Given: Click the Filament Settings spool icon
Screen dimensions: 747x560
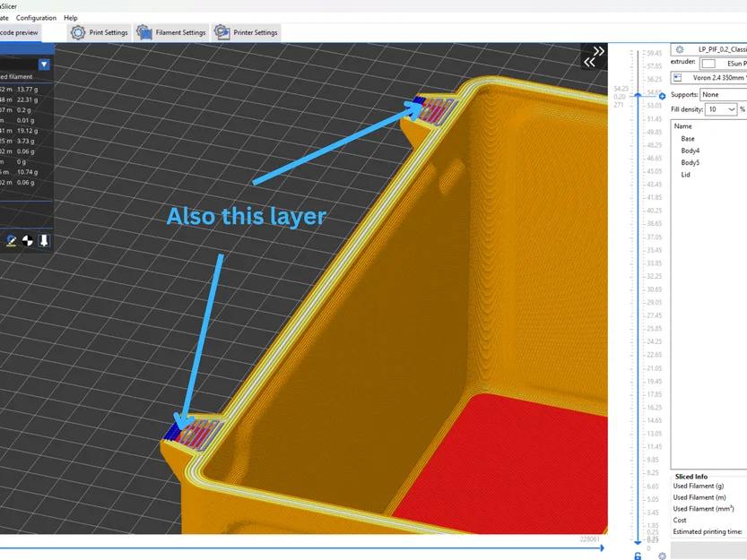Looking at the screenshot, I should 143,32.
